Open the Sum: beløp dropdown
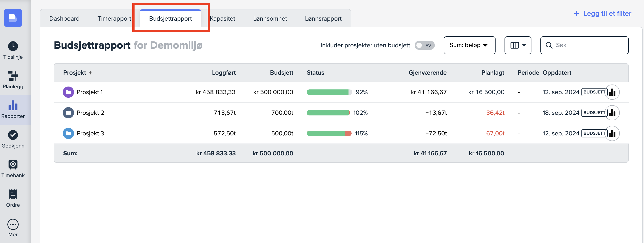 pos(469,45)
